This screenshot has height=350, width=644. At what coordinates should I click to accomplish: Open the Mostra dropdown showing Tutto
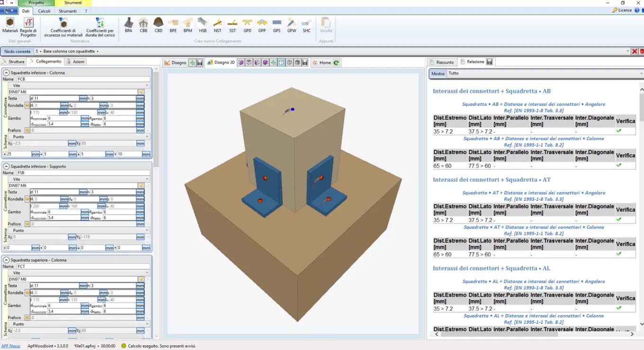(545, 73)
